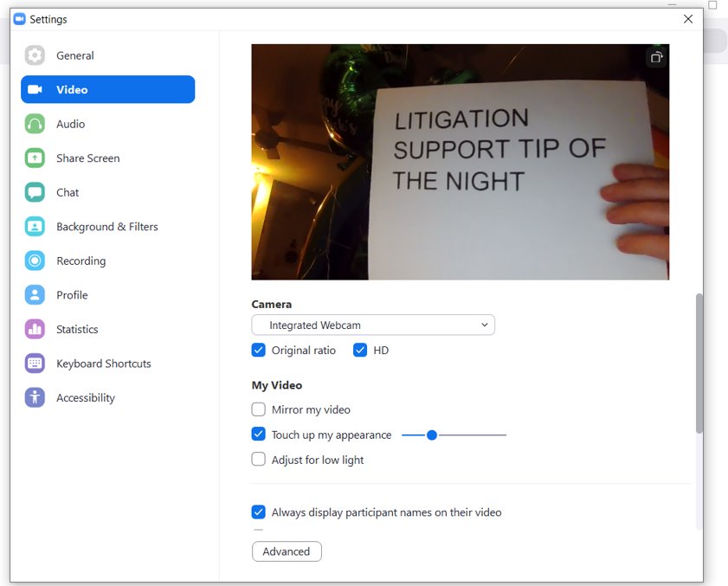Click the Recording circle icon

coord(35,261)
